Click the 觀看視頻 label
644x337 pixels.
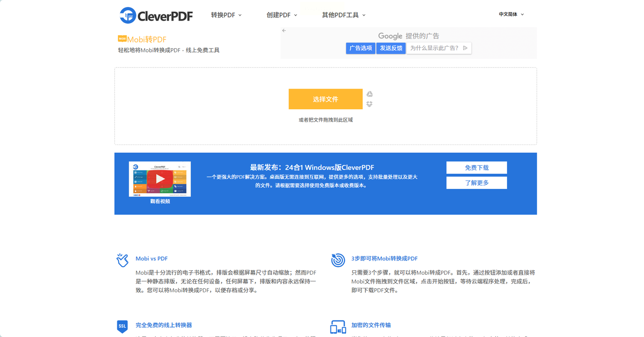160,201
